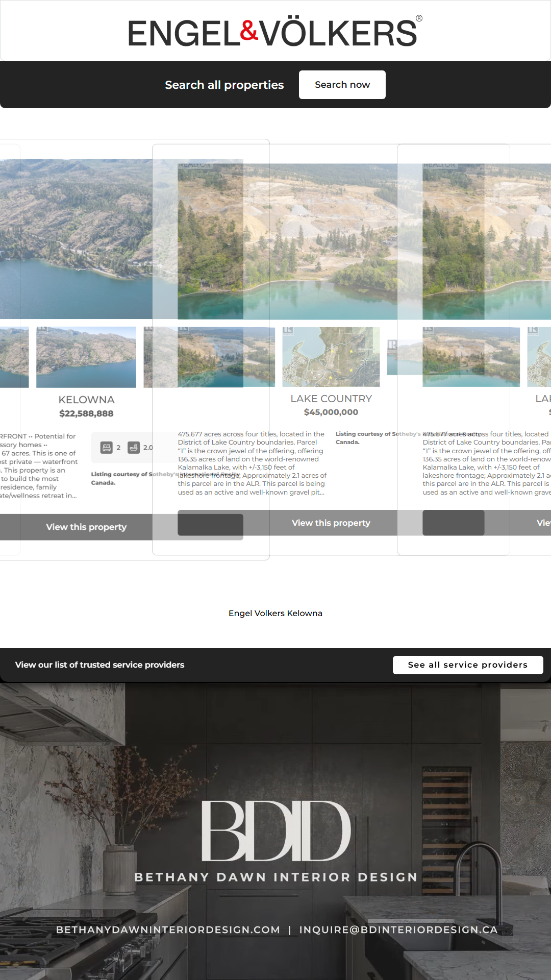The image size is (551, 980).
Task: Click the LAKE COUNTRY listing title
Action: click(331, 399)
